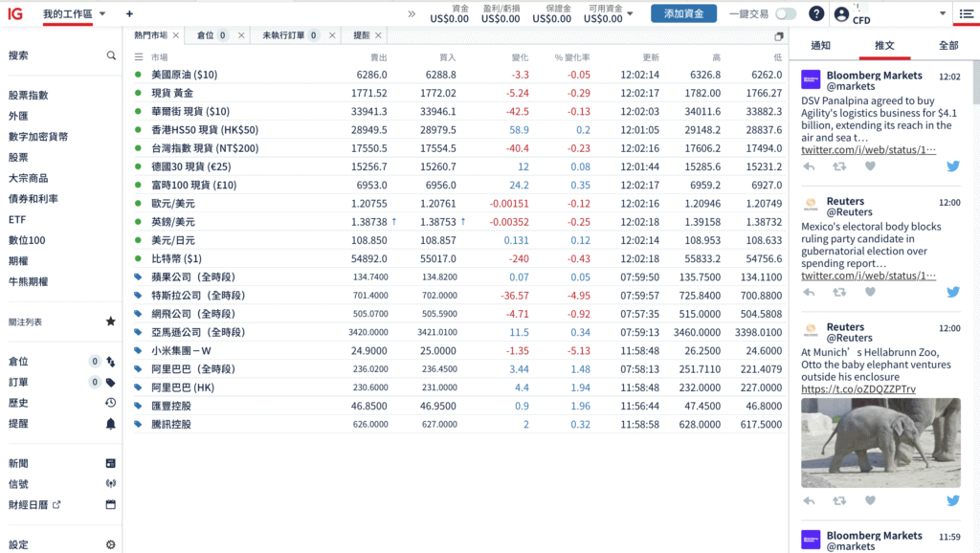
Task: Like the Bloomberg DSV Panalpina tweet
Action: click(x=870, y=166)
